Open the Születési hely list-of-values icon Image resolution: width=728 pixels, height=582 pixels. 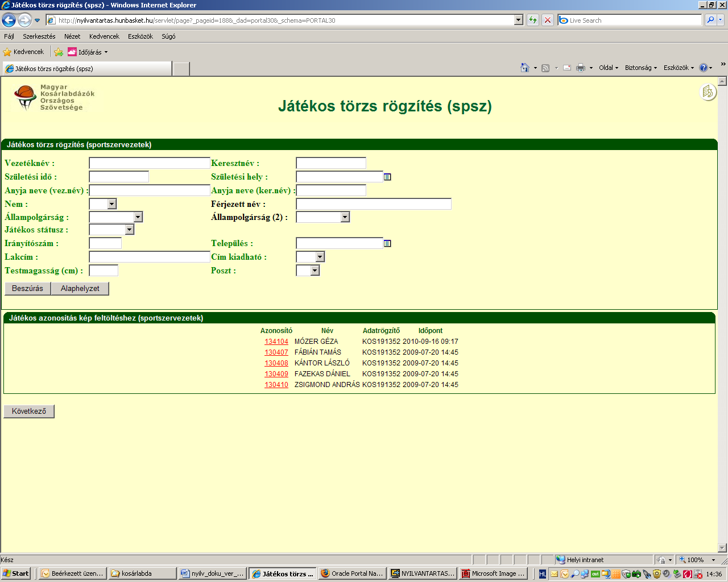[x=387, y=177]
